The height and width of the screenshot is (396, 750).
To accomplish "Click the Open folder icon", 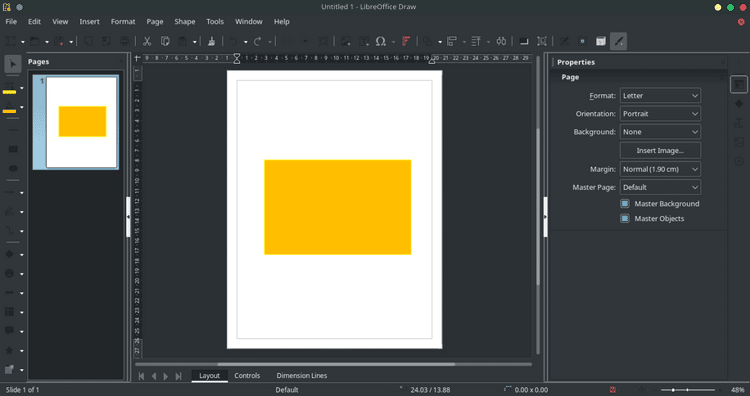I will pyautogui.click(x=34, y=41).
